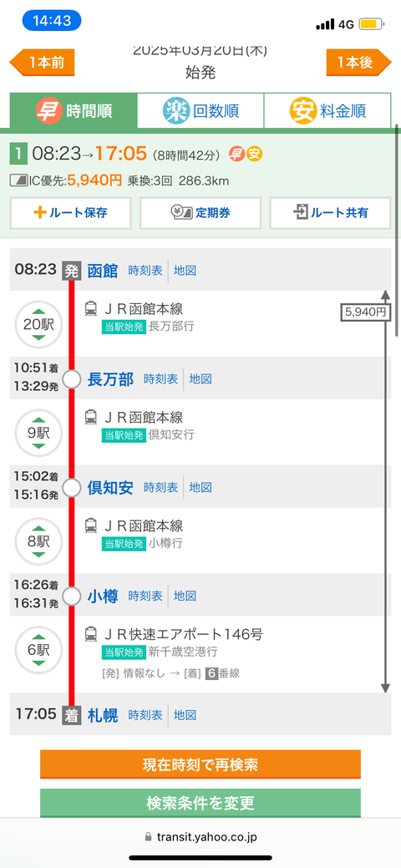The height and width of the screenshot is (868, 401).
Task: Switch to 回数順 tab
Action: (x=200, y=111)
